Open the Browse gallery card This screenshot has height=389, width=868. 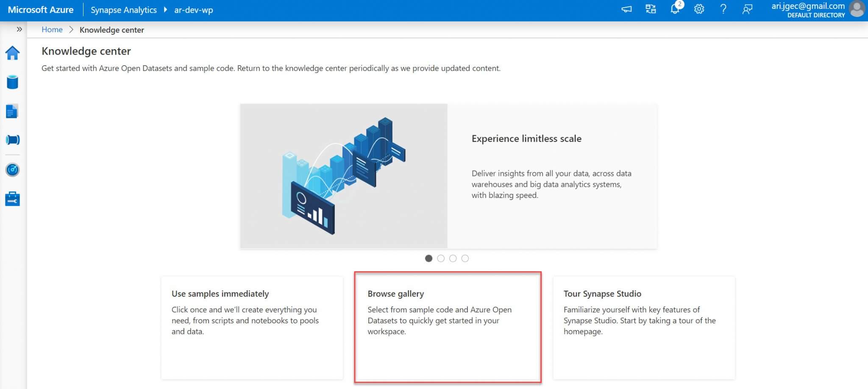[448, 327]
